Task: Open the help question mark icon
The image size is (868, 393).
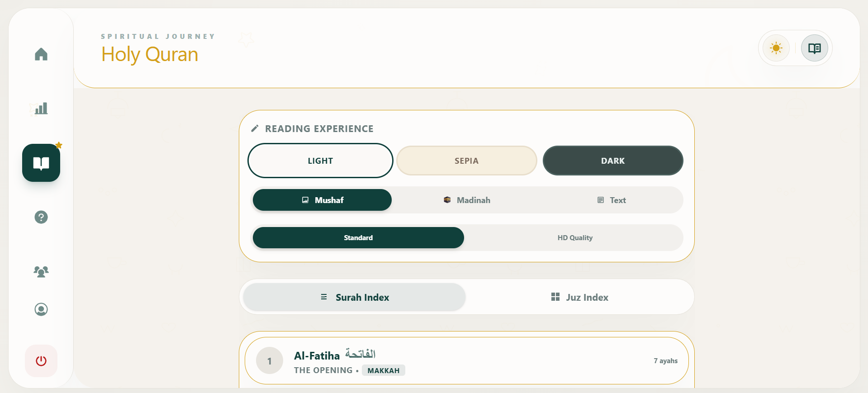Action: (x=41, y=217)
